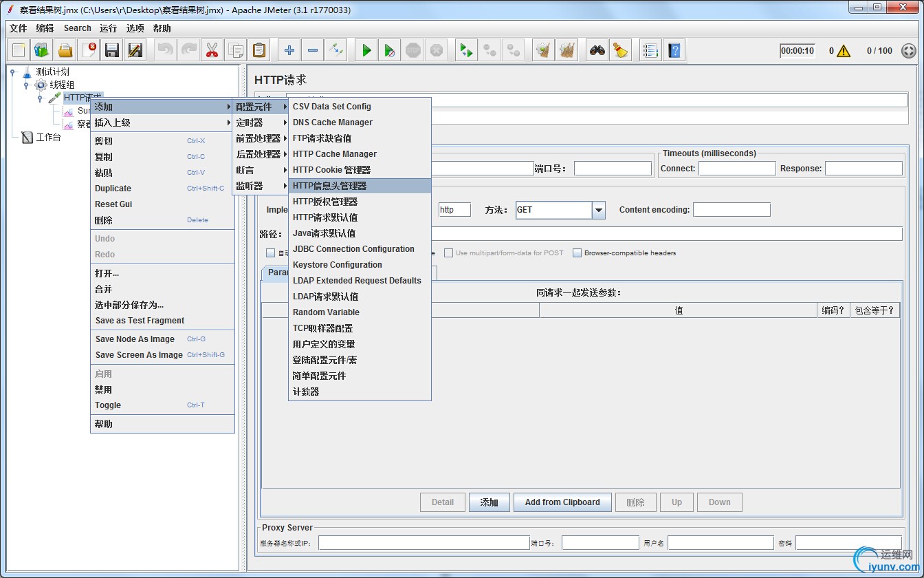Click the Response timeout field
The height and width of the screenshot is (578, 924).
pos(863,168)
